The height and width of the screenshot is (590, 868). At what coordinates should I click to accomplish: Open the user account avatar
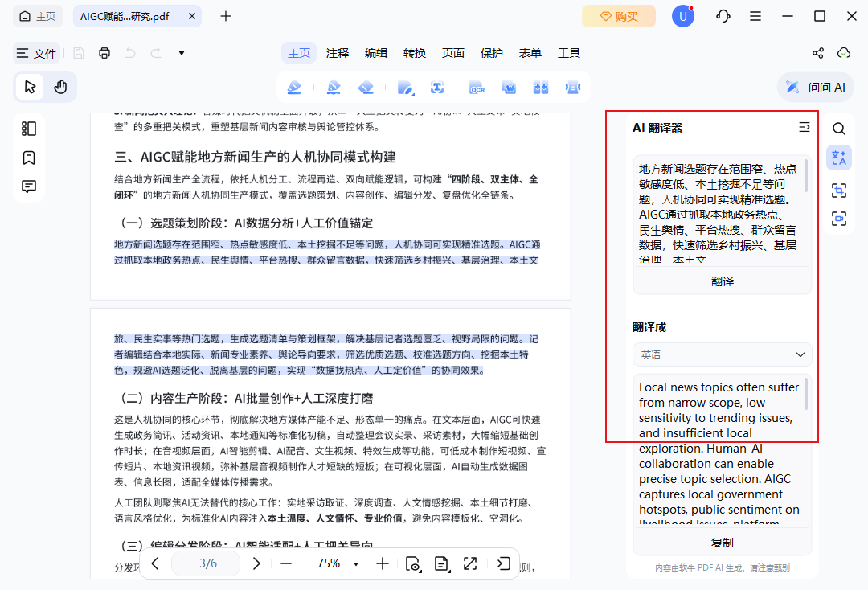point(683,16)
